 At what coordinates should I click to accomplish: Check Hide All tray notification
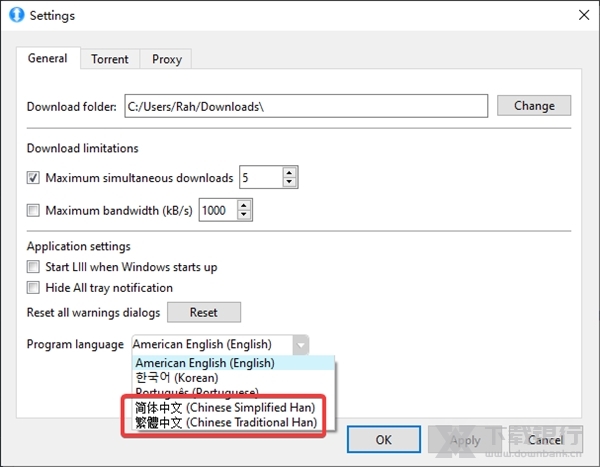coord(33,287)
